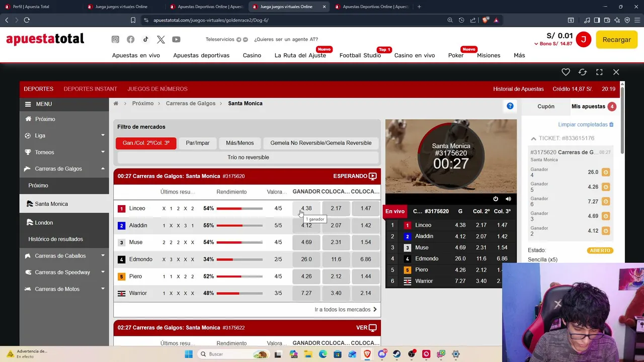Click the orange bet icon for 26.0
Image resolution: width=644 pixels, height=362 pixels.
coord(606,172)
